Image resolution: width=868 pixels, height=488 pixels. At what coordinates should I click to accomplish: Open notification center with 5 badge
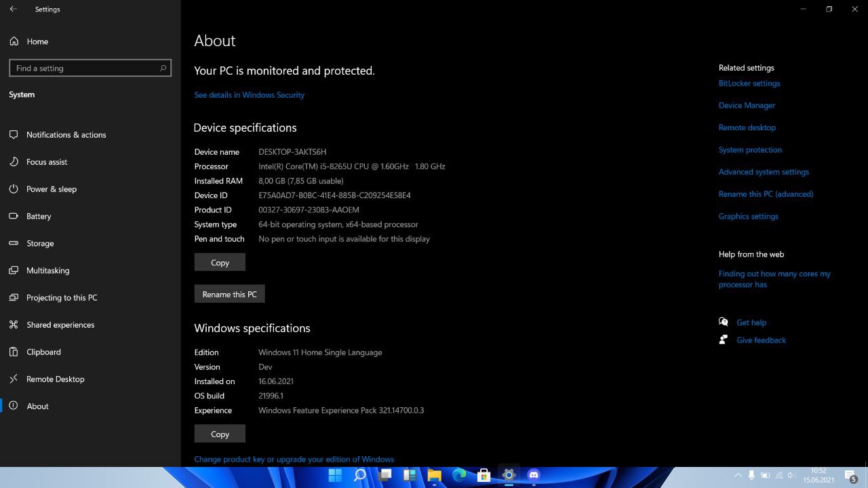click(x=850, y=476)
